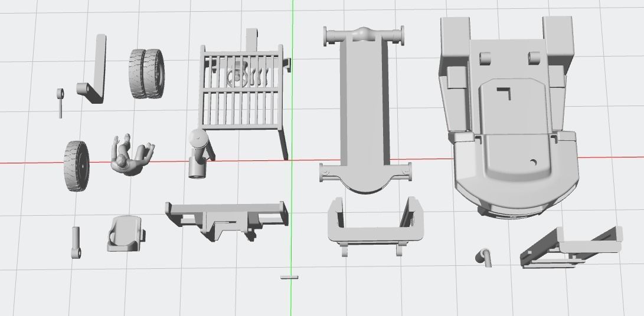
Task: Select the single tire wheel model
Action: [77, 166]
